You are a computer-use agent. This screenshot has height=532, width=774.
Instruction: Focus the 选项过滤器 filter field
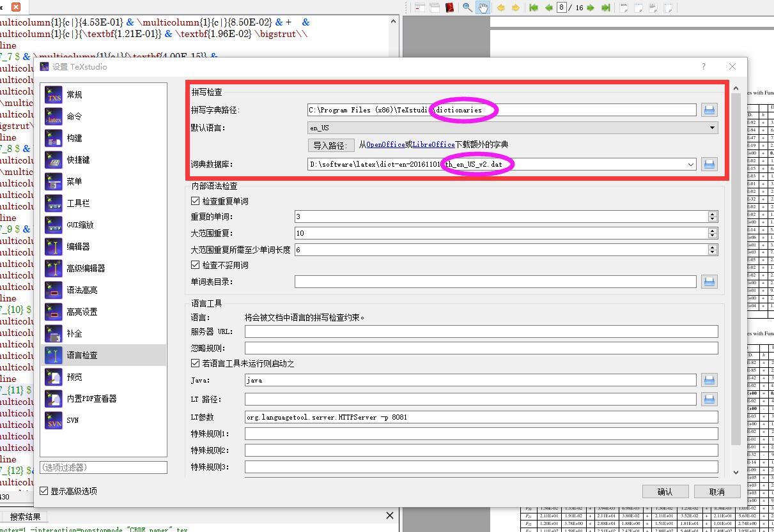tap(104, 467)
